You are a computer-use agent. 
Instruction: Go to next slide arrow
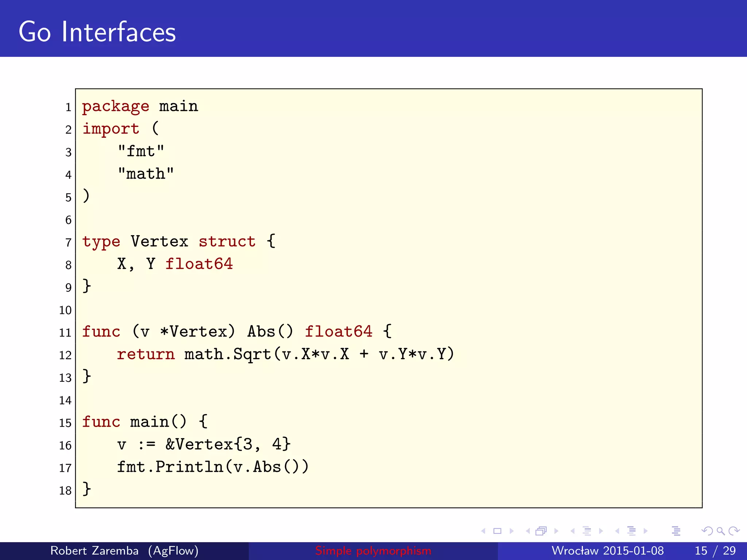[x=512, y=531]
